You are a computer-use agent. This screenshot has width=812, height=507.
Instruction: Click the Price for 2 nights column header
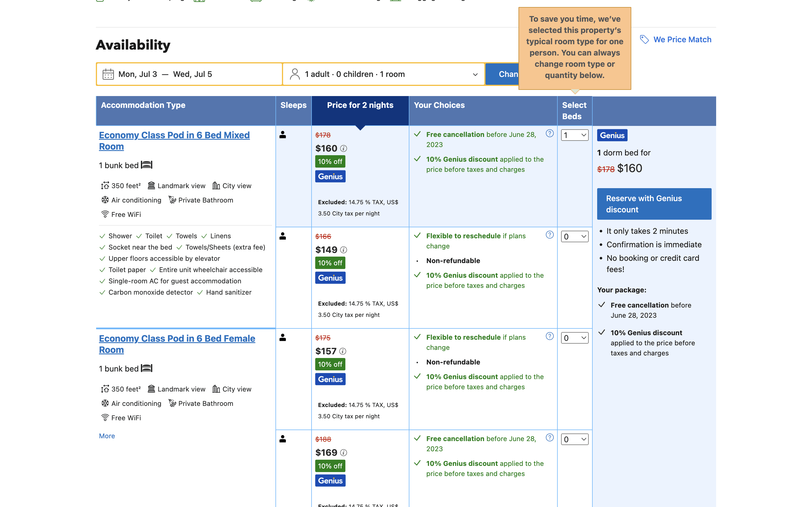(360, 105)
